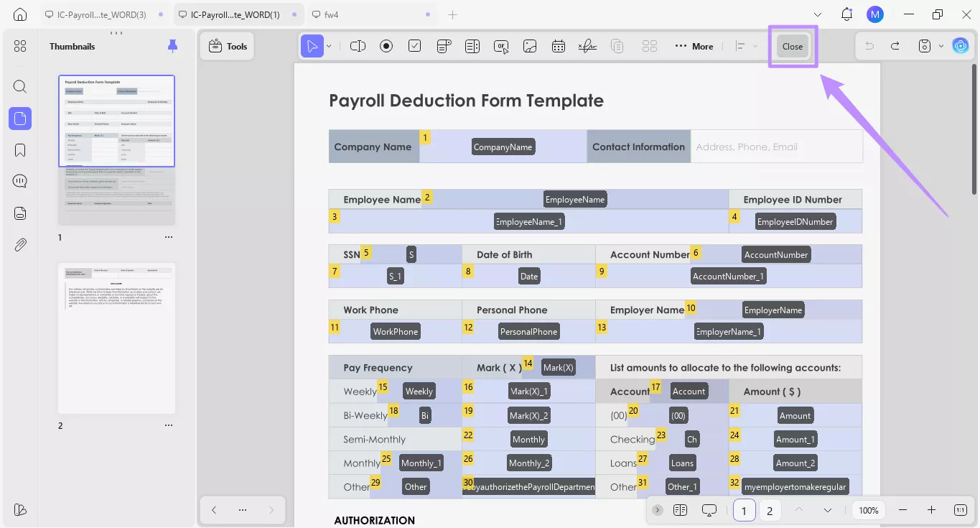Select the radio button form tool
The image size is (980, 528).
click(386, 46)
